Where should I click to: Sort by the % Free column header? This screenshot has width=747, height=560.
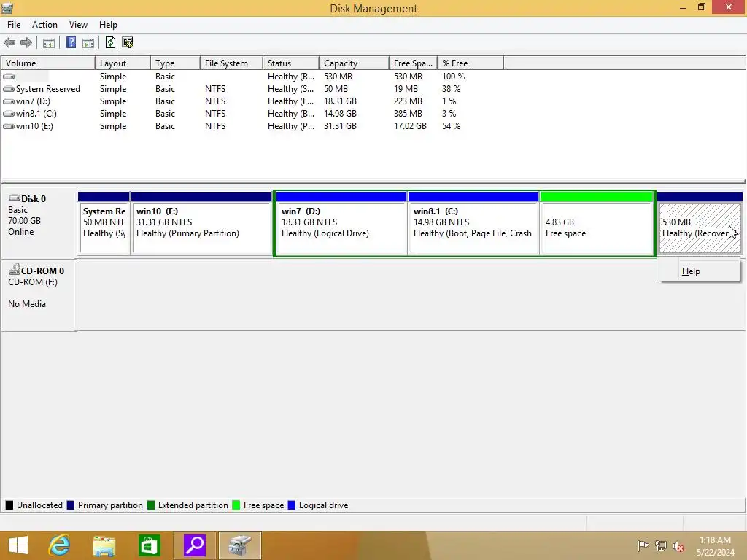pyautogui.click(x=471, y=63)
